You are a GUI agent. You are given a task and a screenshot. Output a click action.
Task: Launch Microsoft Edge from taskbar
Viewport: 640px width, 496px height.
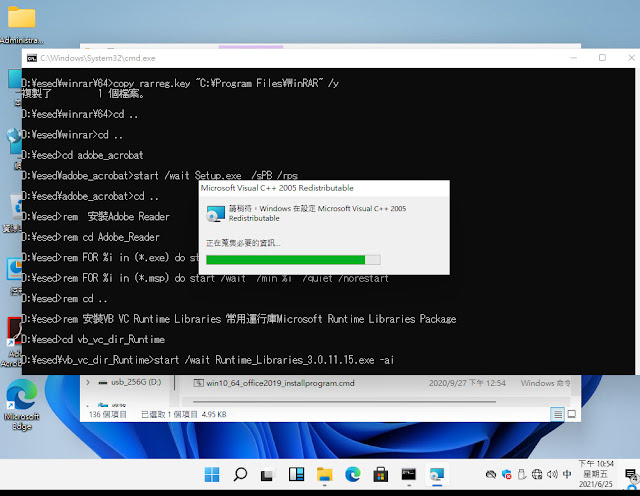(353, 474)
